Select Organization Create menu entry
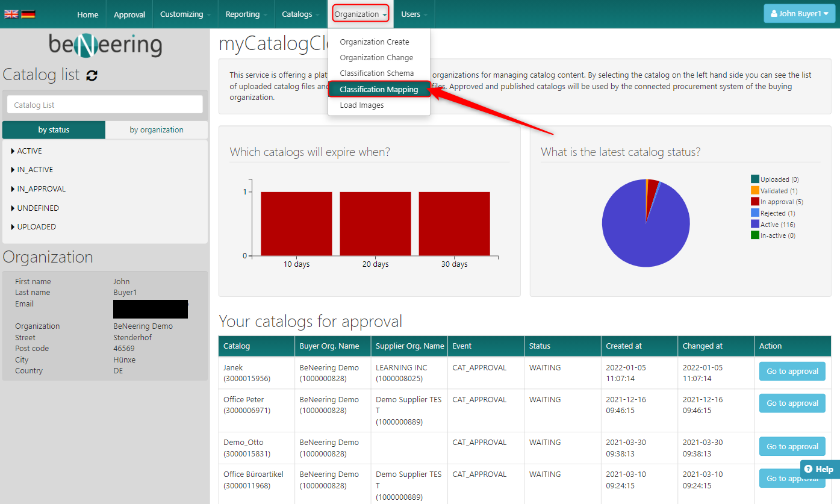This screenshot has width=840, height=504. click(374, 42)
